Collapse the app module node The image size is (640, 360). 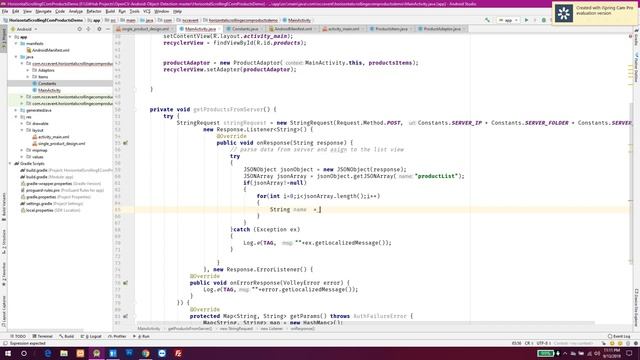pyautogui.click(x=11, y=37)
